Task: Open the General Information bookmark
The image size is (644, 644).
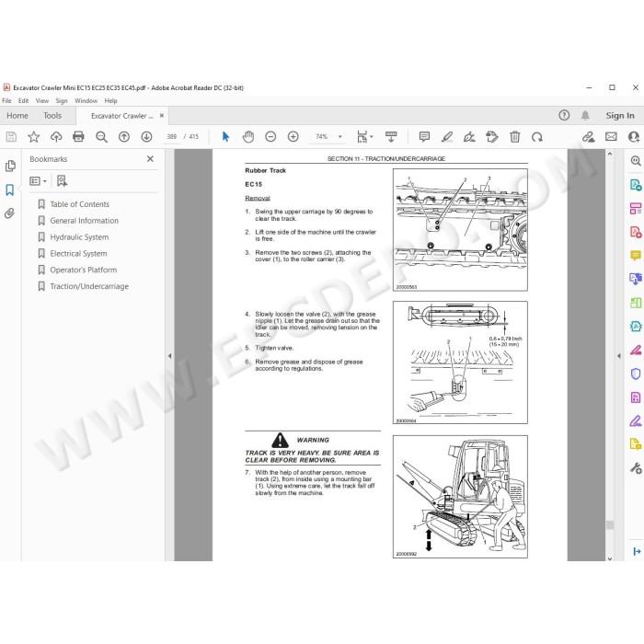Action: pos(85,221)
